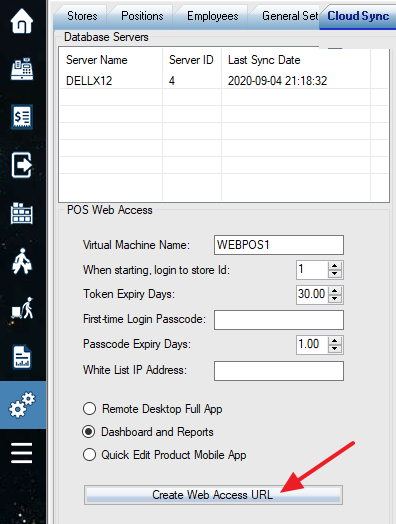This screenshot has width=396, height=524.
Task: Click the Passcode Expiry Days value field
Action: tap(312, 345)
